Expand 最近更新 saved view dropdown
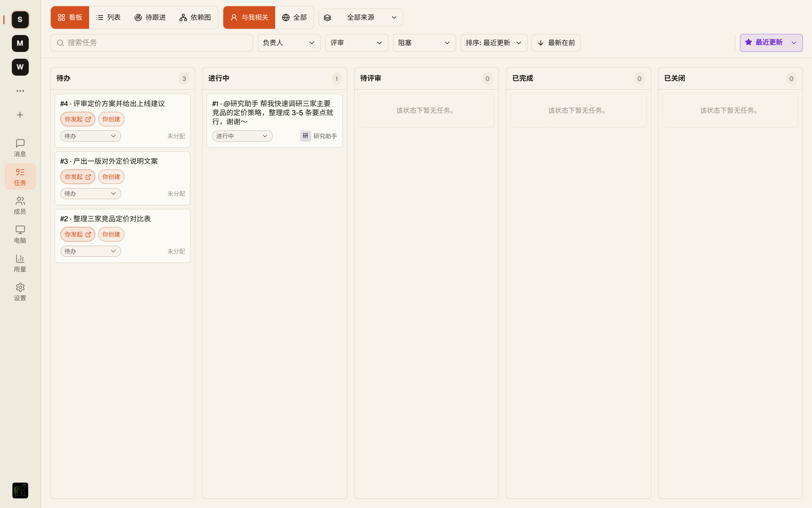Image resolution: width=812 pixels, height=508 pixels. 794,43
